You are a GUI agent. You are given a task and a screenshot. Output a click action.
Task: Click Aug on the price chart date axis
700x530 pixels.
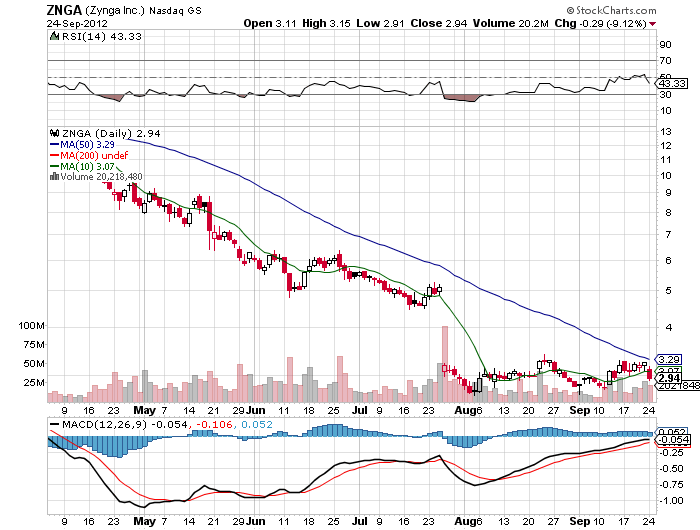tap(465, 410)
